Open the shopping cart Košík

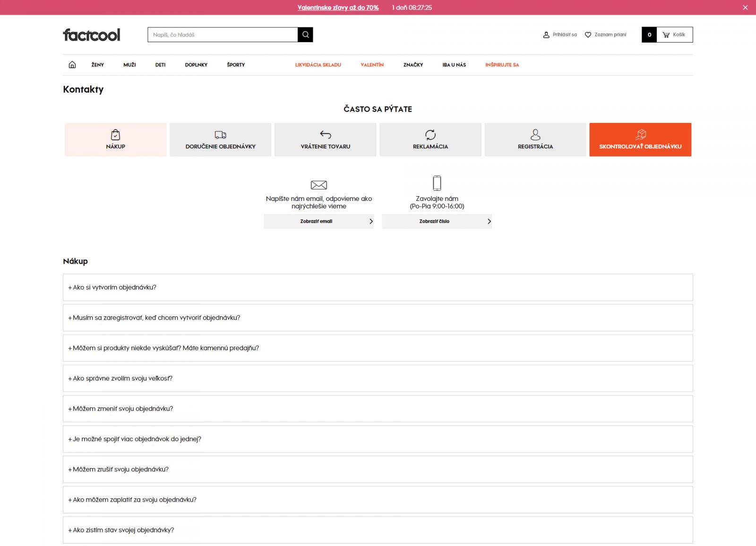[674, 35]
